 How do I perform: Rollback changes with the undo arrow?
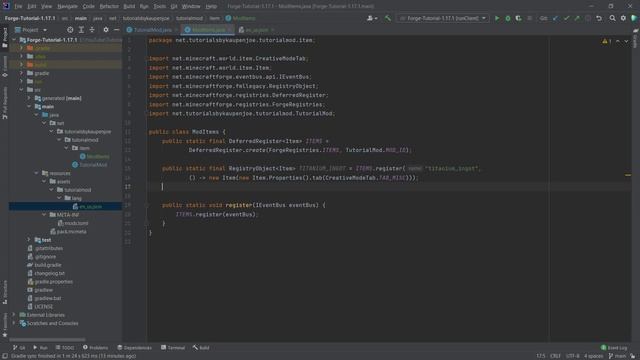(x=599, y=18)
